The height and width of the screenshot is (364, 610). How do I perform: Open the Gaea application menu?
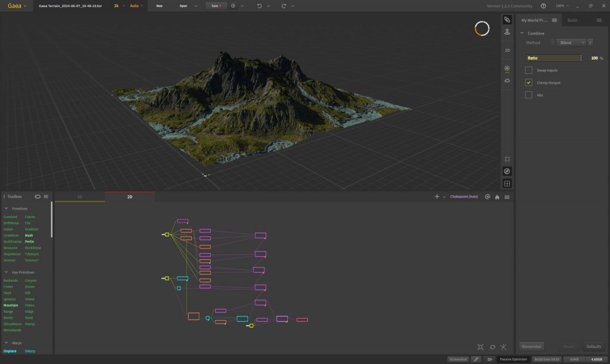[17, 6]
